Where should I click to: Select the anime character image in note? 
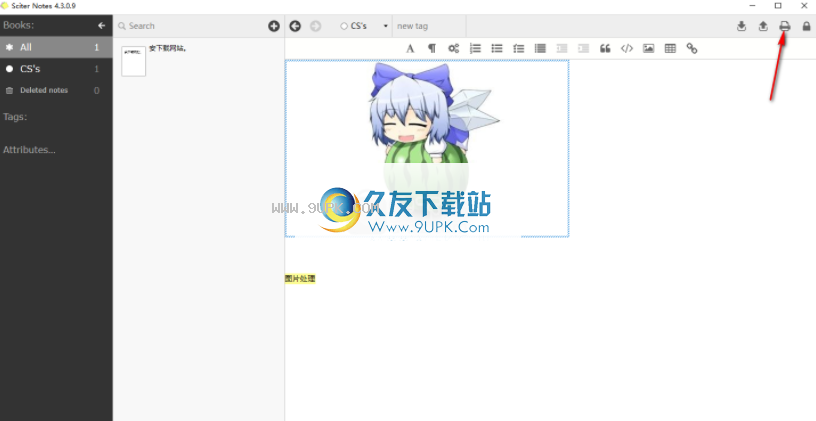point(427,148)
